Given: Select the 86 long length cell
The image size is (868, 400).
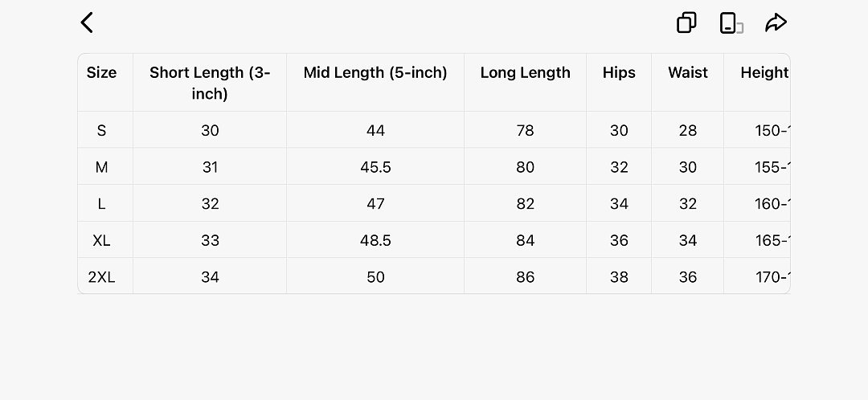Looking at the screenshot, I should 526,276.
